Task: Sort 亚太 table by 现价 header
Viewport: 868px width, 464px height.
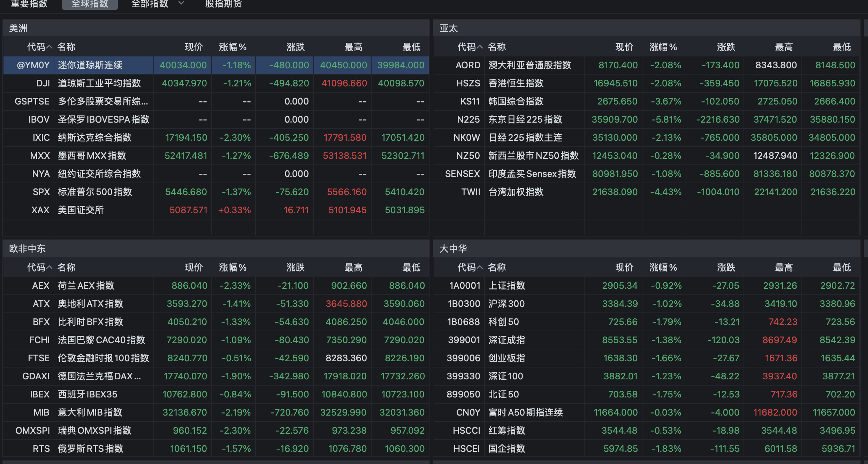Action: (x=624, y=47)
